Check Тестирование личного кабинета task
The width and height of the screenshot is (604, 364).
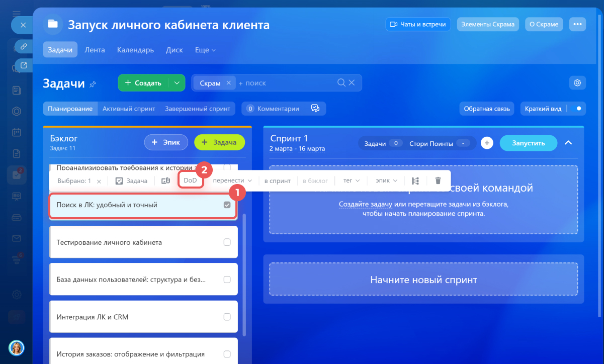pyautogui.click(x=227, y=242)
